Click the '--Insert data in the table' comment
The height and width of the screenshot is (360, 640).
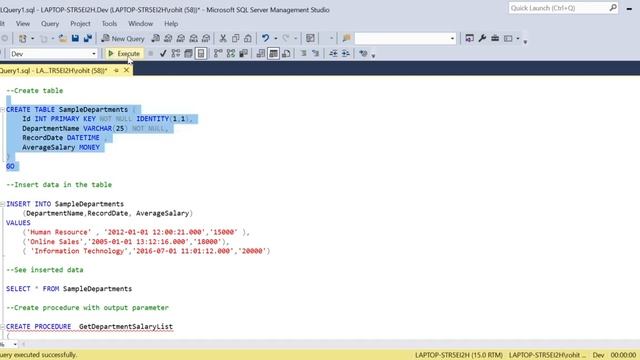(59, 184)
